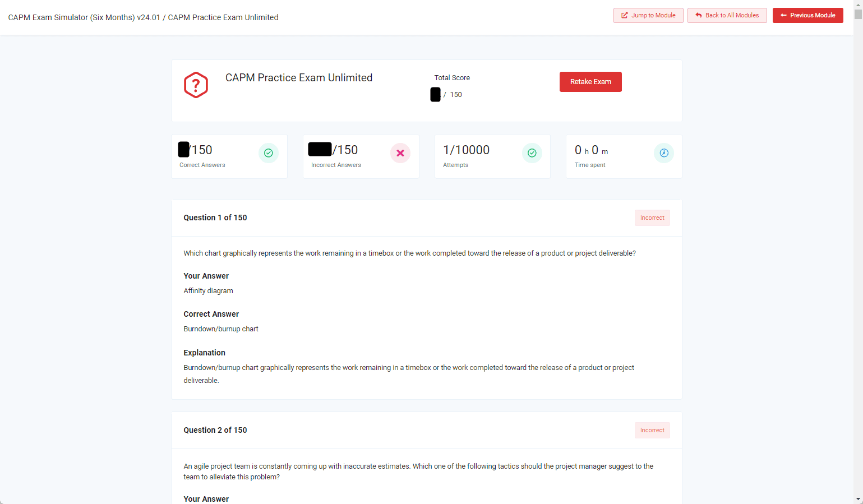
Task: Click the scroll down arrow of the page scrollbar
Action: pos(858,499)
